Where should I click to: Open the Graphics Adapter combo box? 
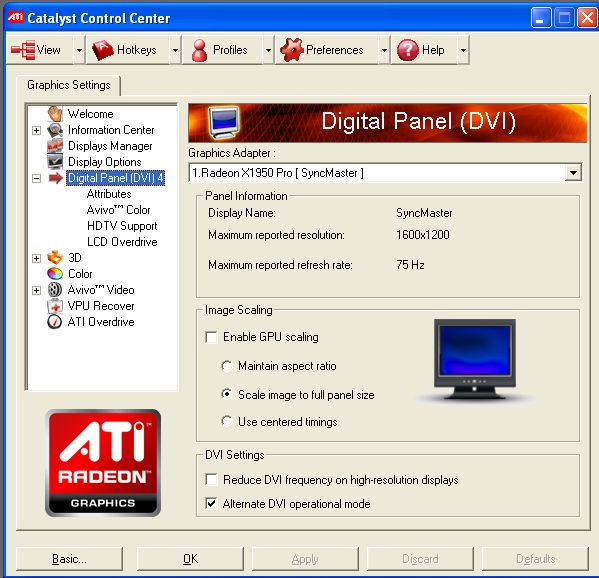pos(385,173)
